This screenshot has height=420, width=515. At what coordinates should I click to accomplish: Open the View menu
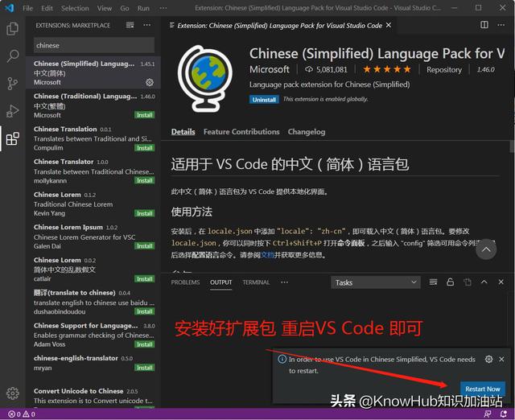(105, 8)
